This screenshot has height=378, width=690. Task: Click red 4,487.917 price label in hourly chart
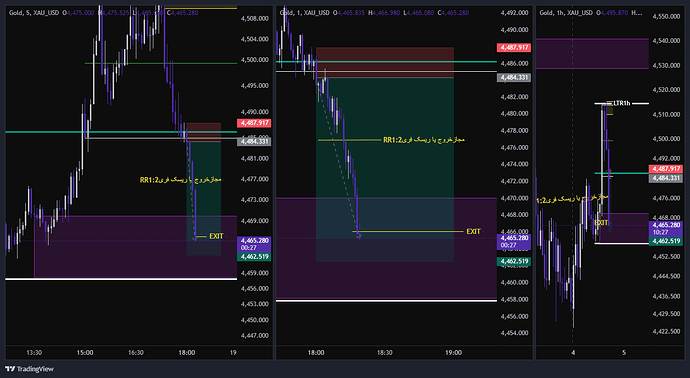click(x=666, y=169)
